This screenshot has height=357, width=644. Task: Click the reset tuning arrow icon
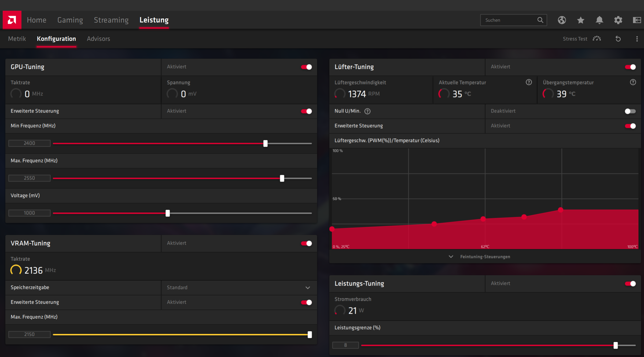618,39
